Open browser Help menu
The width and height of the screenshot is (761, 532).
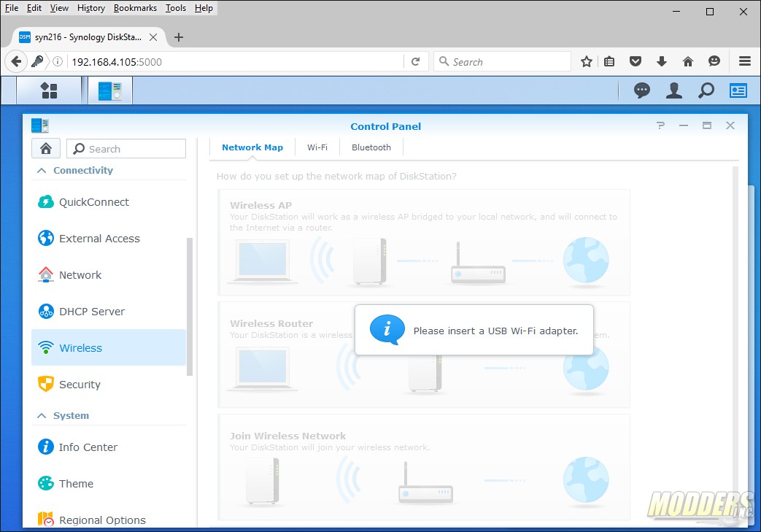204,8
